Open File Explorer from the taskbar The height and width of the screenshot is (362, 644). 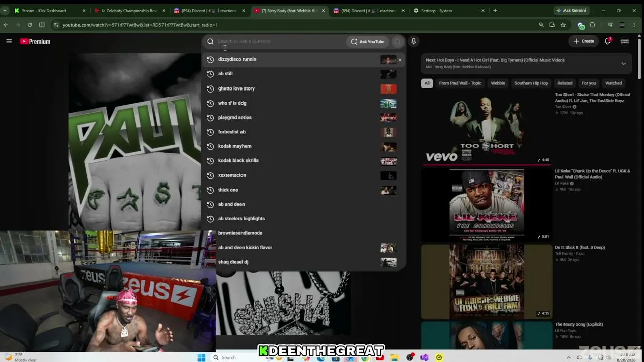click(395, 357)
